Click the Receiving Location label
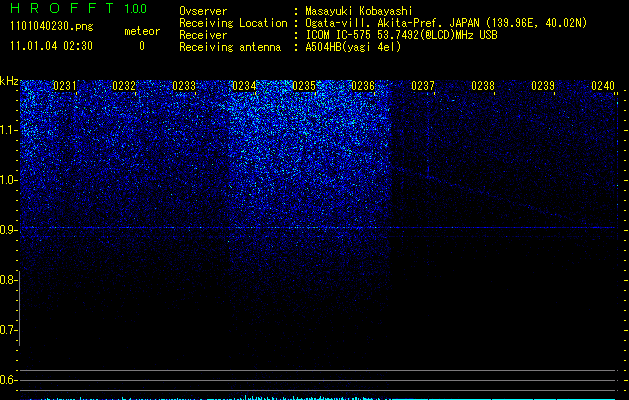The width and height of the screenshot is (629, 400). pyautogui.click(x=233, y=23)
